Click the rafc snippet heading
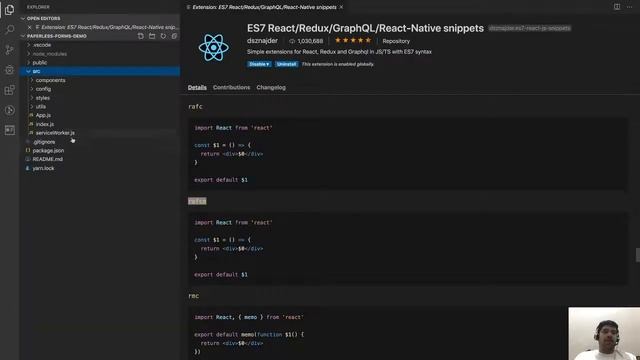This screenshot has height=360, width=640. point(195,107)
